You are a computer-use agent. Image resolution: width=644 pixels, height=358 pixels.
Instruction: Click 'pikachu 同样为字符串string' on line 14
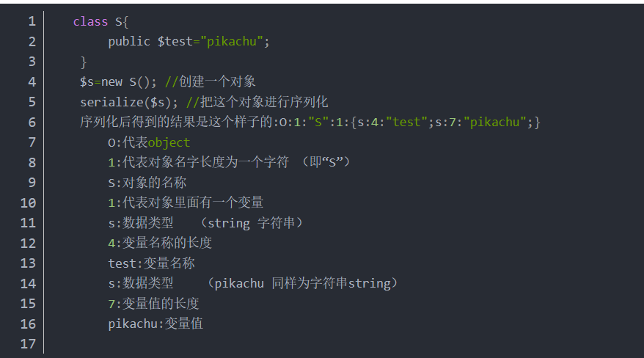[302, 283]
